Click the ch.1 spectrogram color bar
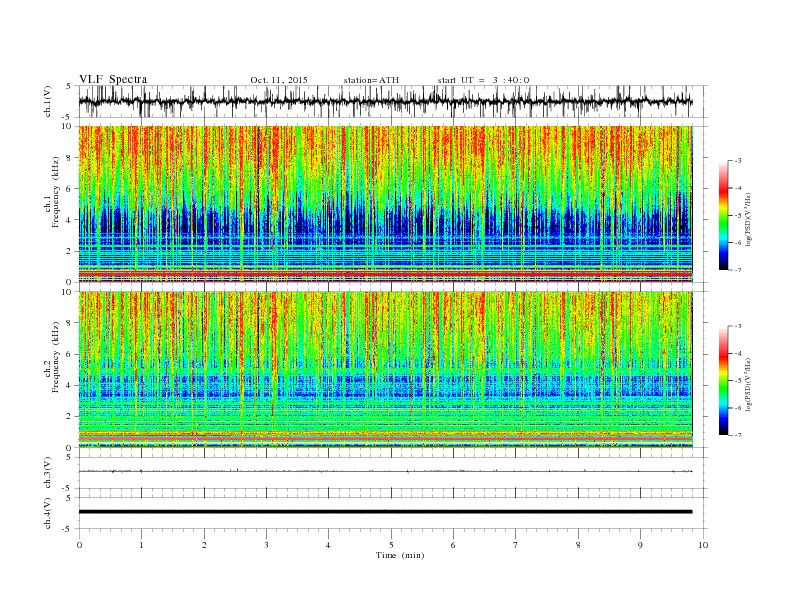Viewport: 792px width, 612px height. 724,216
